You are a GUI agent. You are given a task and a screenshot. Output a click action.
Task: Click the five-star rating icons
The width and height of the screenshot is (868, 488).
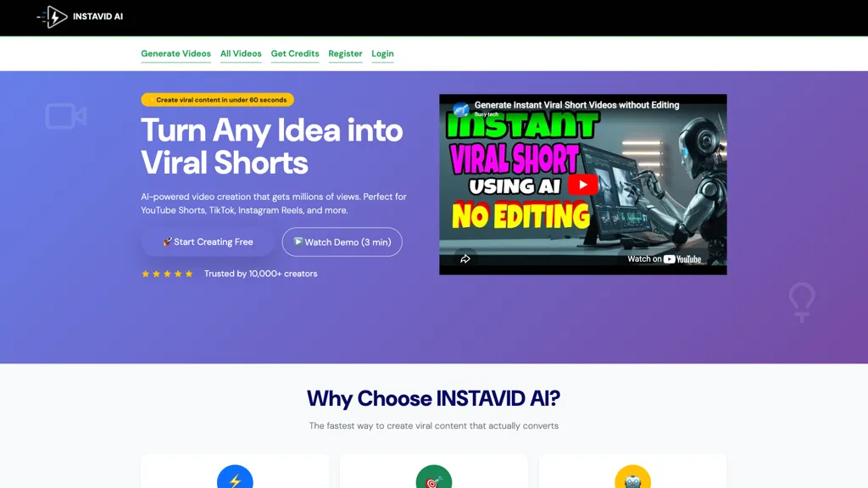[167, 274]
